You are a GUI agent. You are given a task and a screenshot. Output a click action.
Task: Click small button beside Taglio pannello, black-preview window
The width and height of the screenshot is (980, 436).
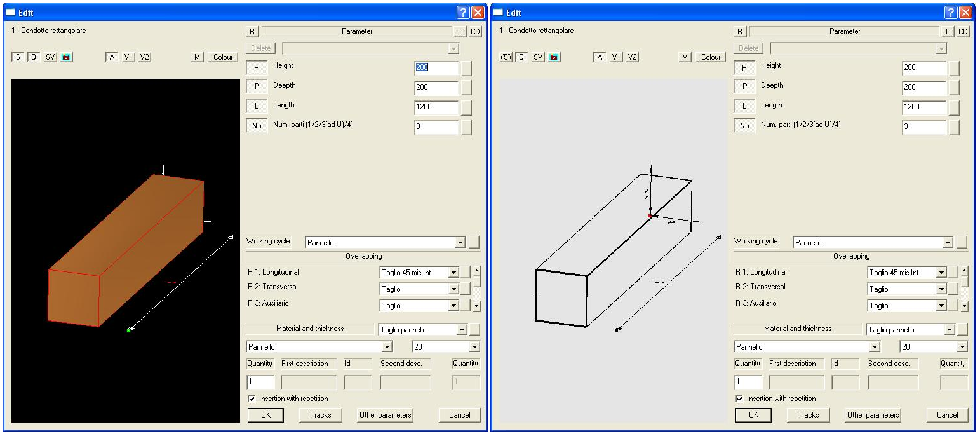tap(474, 329)
